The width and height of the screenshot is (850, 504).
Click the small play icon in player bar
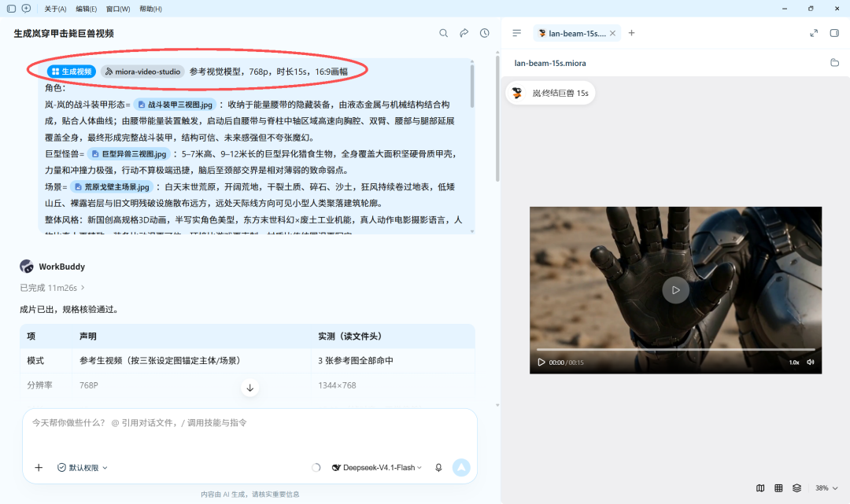(x=541, y=362)
